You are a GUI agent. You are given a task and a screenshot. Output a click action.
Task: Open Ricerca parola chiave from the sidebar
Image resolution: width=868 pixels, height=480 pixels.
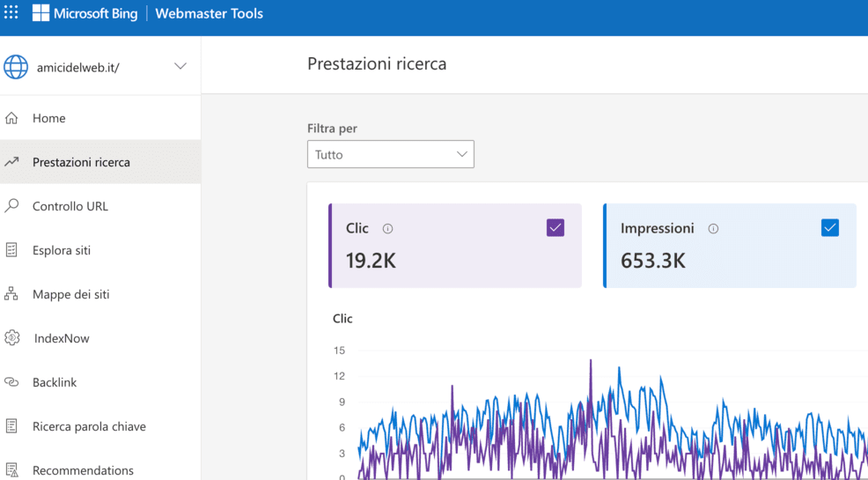pos(100,425)
